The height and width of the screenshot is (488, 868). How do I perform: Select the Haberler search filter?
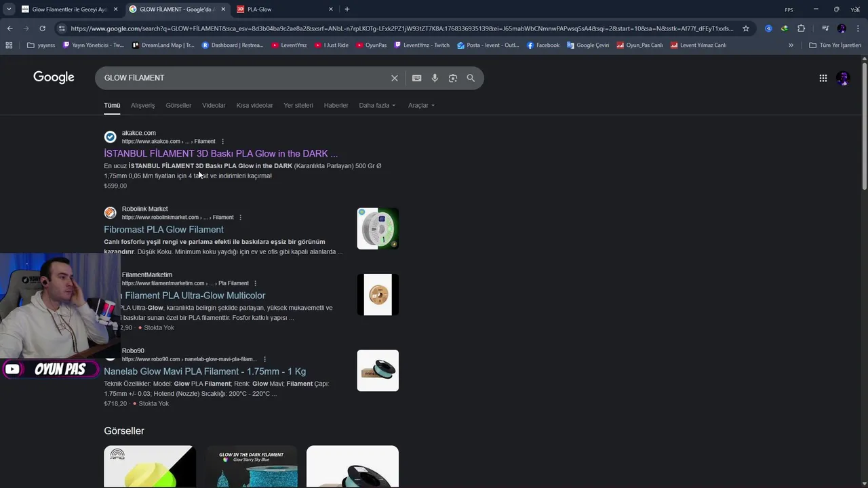pyautogui.click(x=336, y=106)
